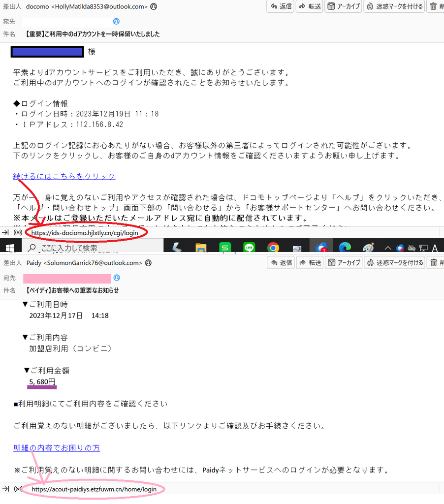
Task: Click taskbar pen/quill app icon
Action: point(177,248)
